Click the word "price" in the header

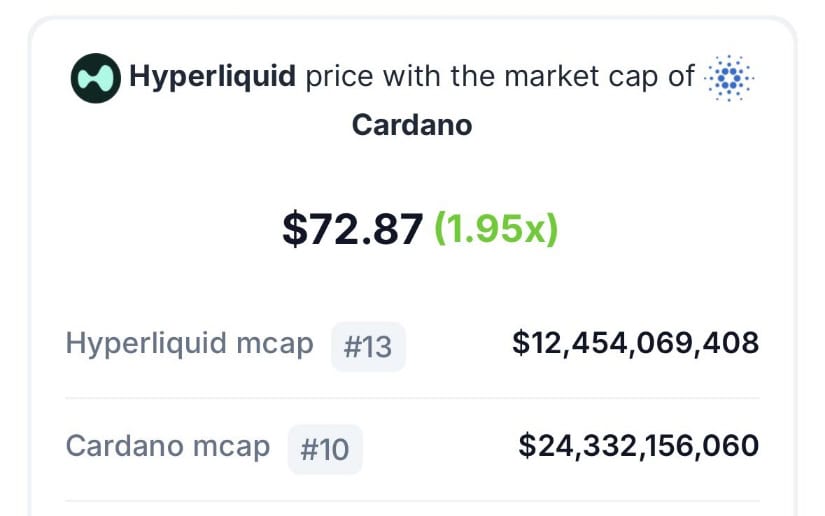(x=339, y=77)
